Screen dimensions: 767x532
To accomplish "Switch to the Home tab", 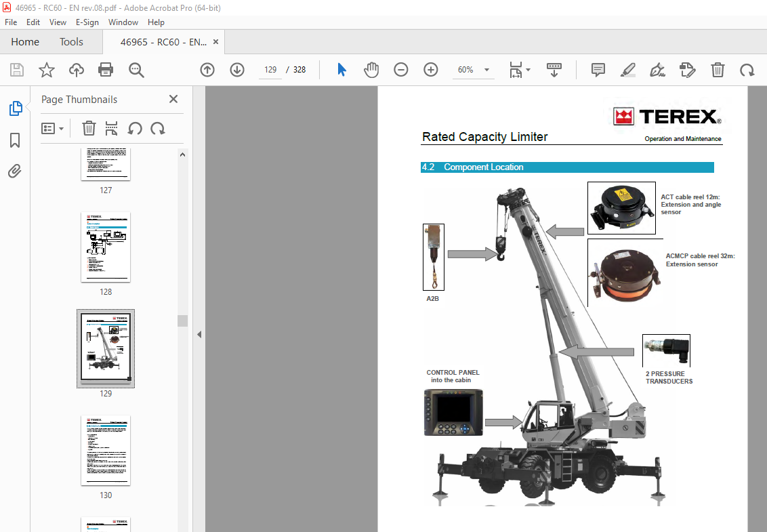I will click(25, 42).
